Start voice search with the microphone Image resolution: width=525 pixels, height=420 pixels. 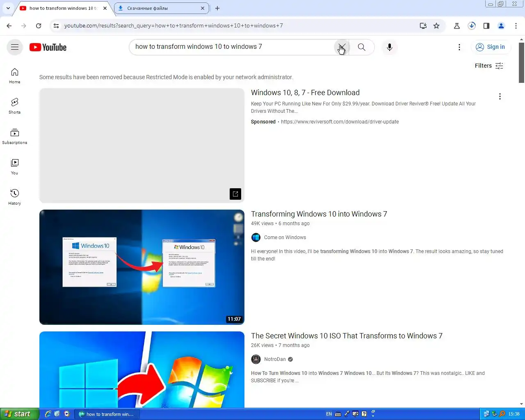(x=390, y=47)
